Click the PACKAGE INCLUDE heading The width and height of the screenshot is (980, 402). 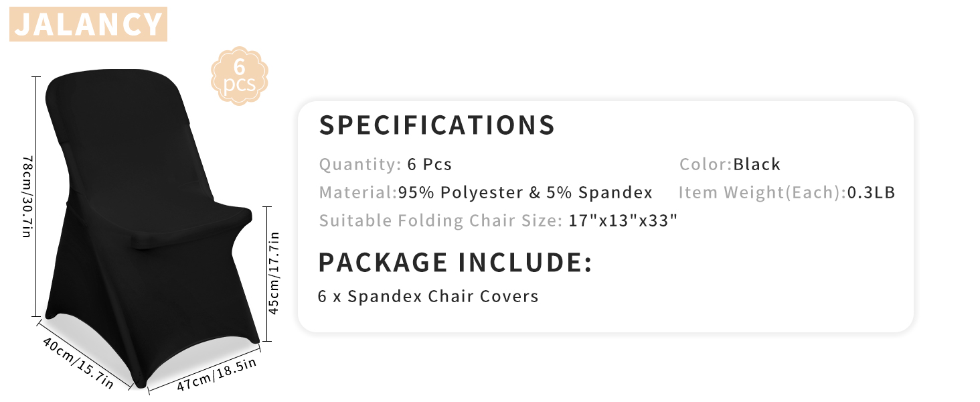455,262
